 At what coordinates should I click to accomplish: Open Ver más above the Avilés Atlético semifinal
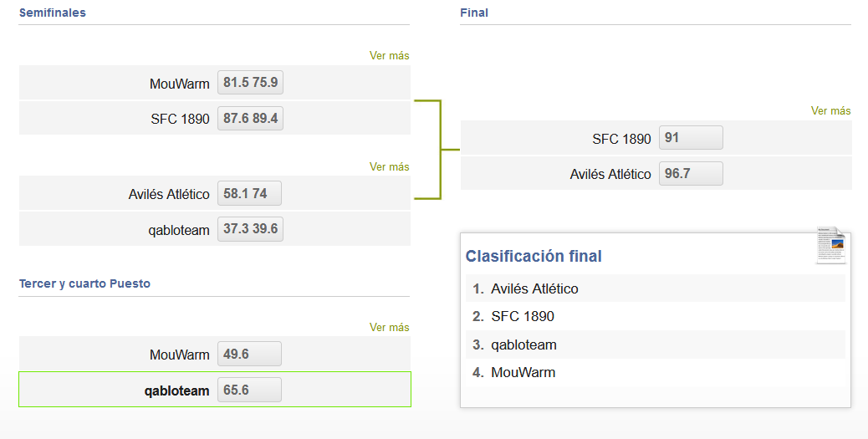(389, 166)
